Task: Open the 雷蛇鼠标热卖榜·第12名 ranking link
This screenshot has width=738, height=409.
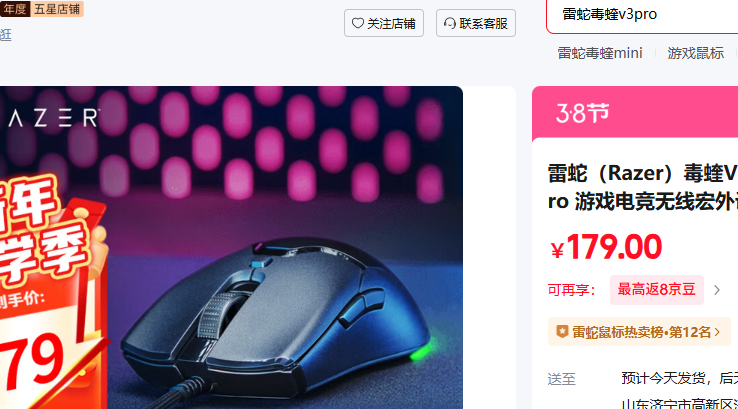Action: point(639,332)
